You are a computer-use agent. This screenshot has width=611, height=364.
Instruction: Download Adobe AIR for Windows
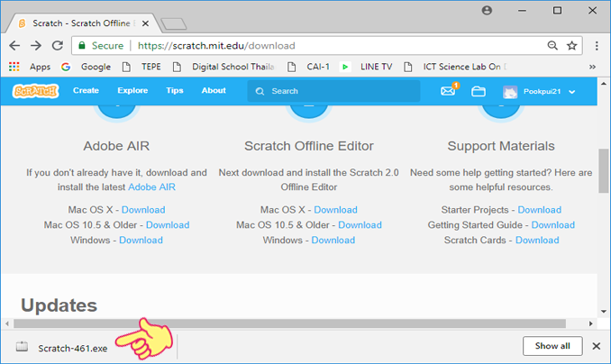tap(141, 240)
